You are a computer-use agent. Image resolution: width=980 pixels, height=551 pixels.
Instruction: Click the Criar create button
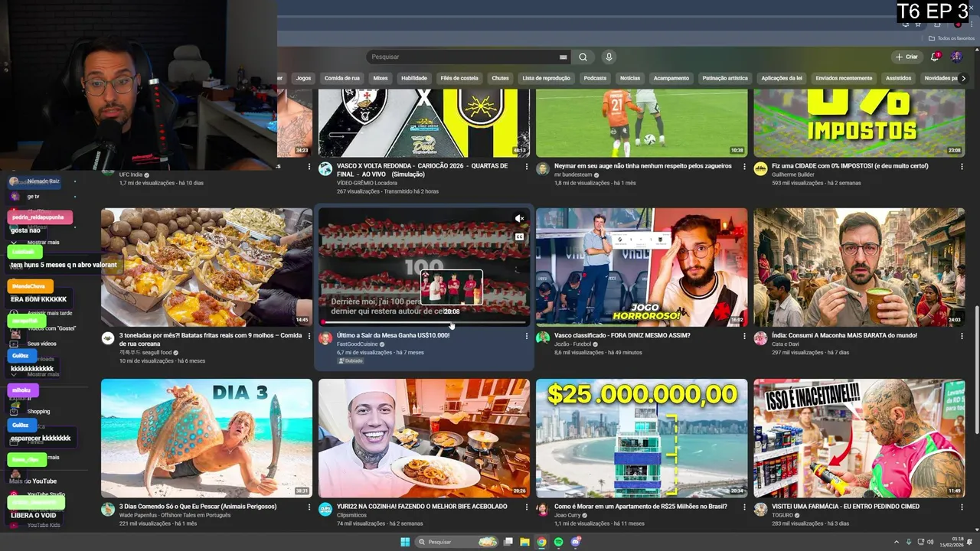click(x=906, y=57)
